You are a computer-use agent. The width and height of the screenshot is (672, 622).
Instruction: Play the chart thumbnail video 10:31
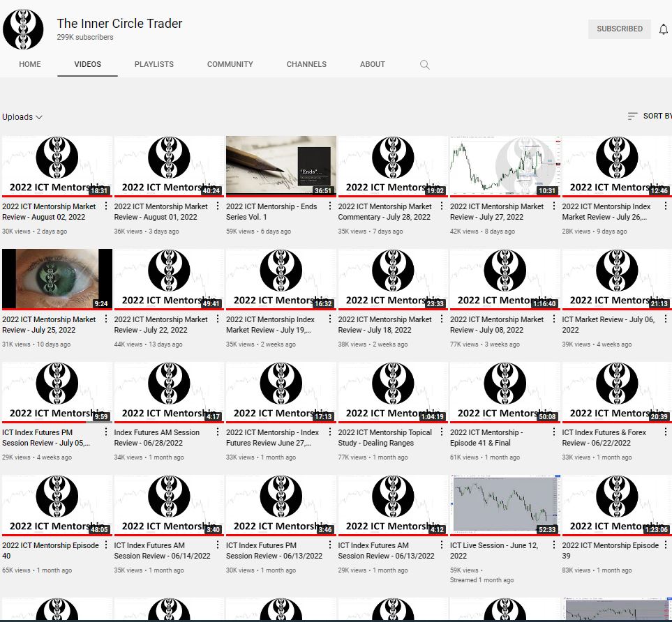(505, 167)
